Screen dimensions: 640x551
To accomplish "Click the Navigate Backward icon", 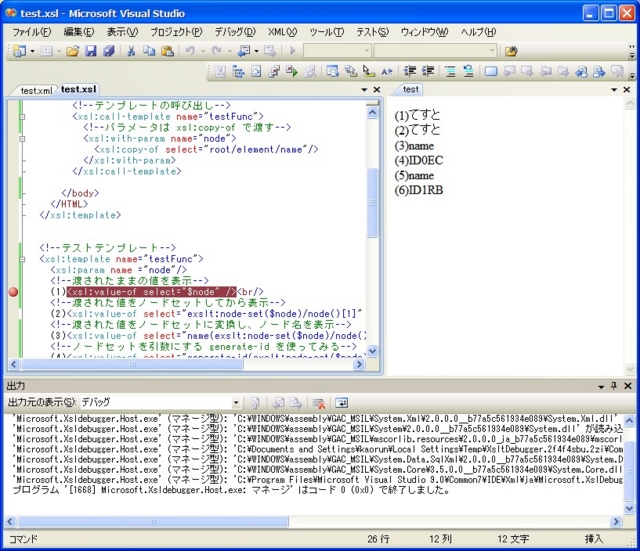I will click(x=244, y=51).
